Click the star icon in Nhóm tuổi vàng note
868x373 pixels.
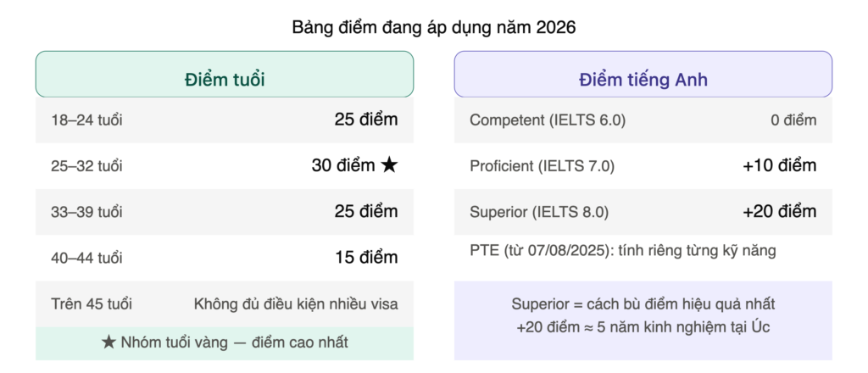(x=108, y=342)
